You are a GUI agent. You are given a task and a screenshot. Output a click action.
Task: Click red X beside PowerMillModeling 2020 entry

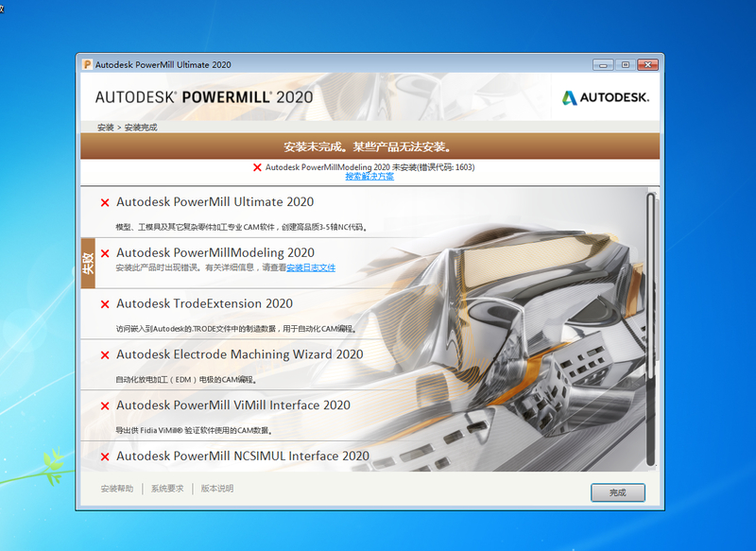click(105, 253)
